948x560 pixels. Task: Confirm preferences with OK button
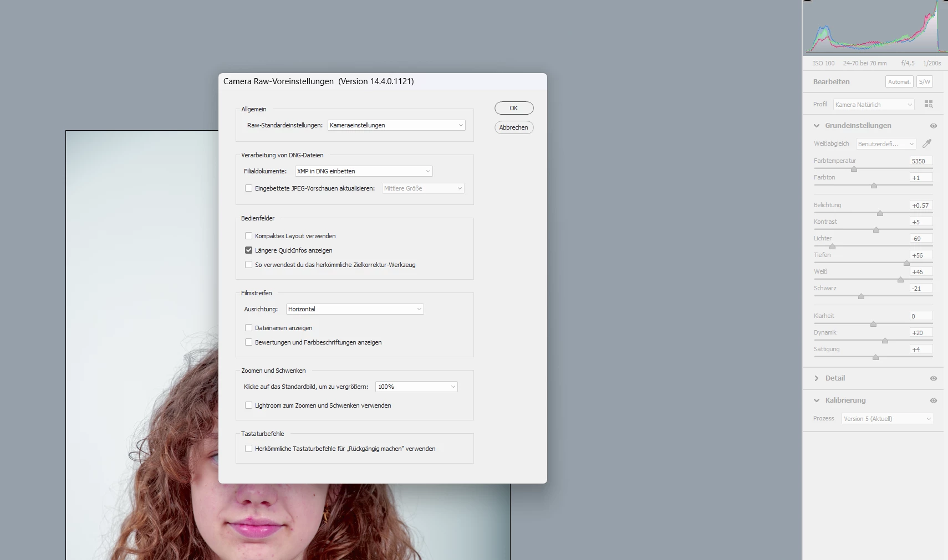(x=514, y=108)
